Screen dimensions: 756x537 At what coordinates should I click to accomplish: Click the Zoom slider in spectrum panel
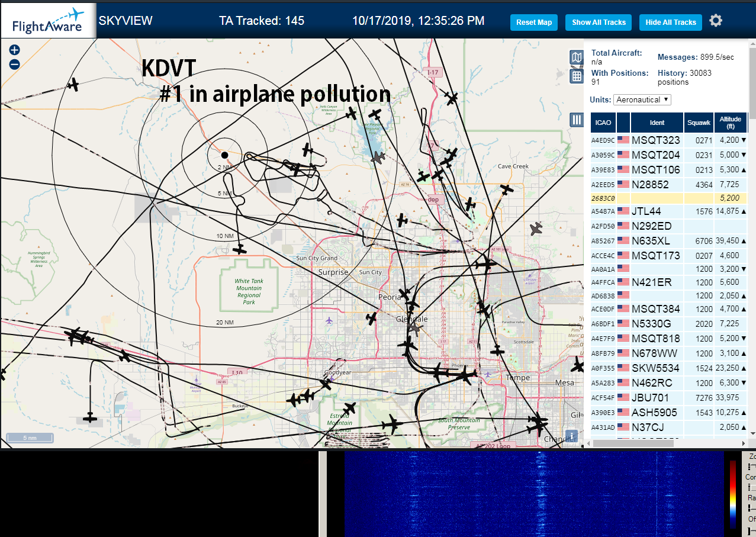(x=752, y=466)
